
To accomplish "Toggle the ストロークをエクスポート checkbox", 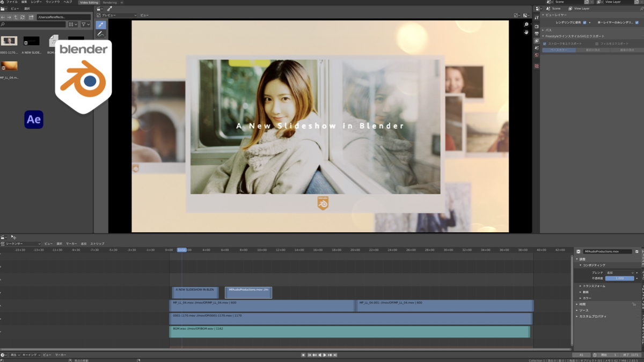I will coord(545,43).
